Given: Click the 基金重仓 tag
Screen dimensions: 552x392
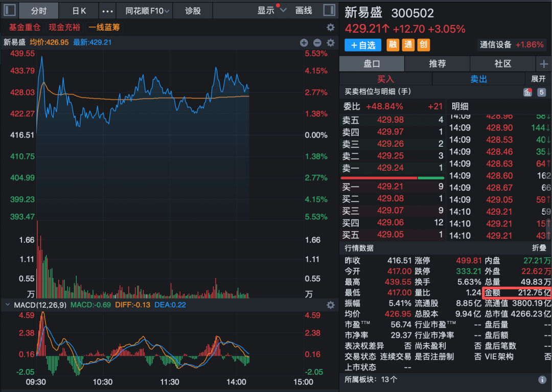Looking at the screenshot, I should click(x=25, y=27).
